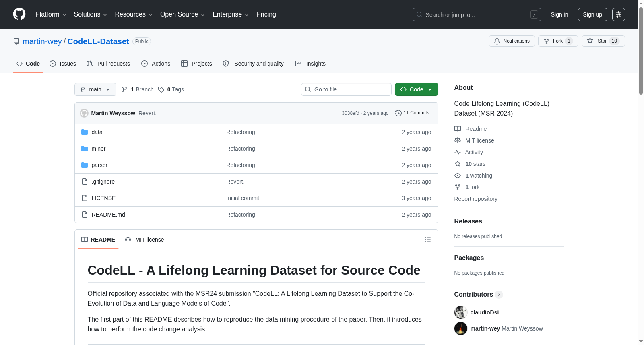This screenshot has width=644, height=345.
Task: Open the green Code dropdown button
Action: tap(417, 89)
